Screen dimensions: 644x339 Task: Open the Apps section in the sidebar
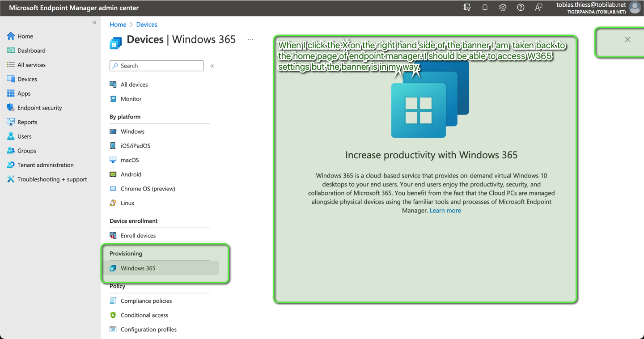pos(24,93)
